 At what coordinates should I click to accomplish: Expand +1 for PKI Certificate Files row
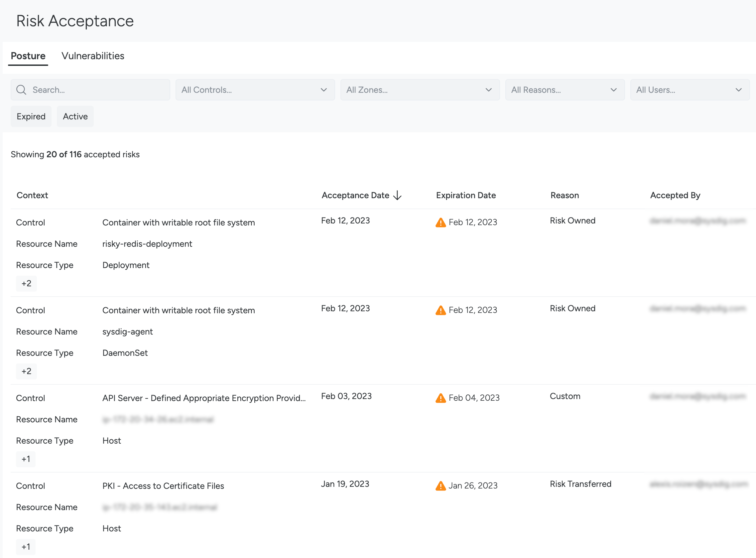coord(26,547)
